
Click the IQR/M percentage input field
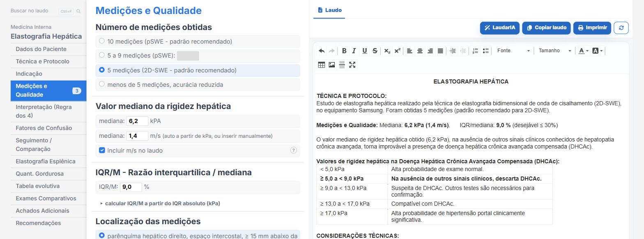click(x=131, y=187)
